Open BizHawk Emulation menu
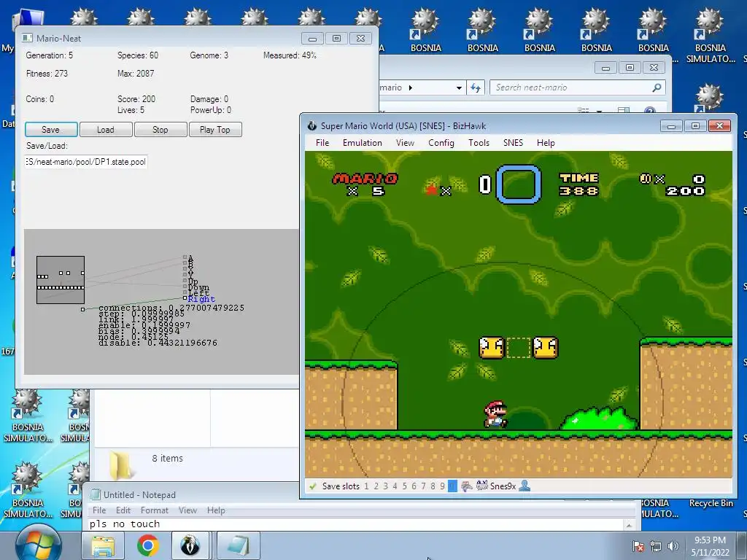The image size is (747, 560). (363, 143)
